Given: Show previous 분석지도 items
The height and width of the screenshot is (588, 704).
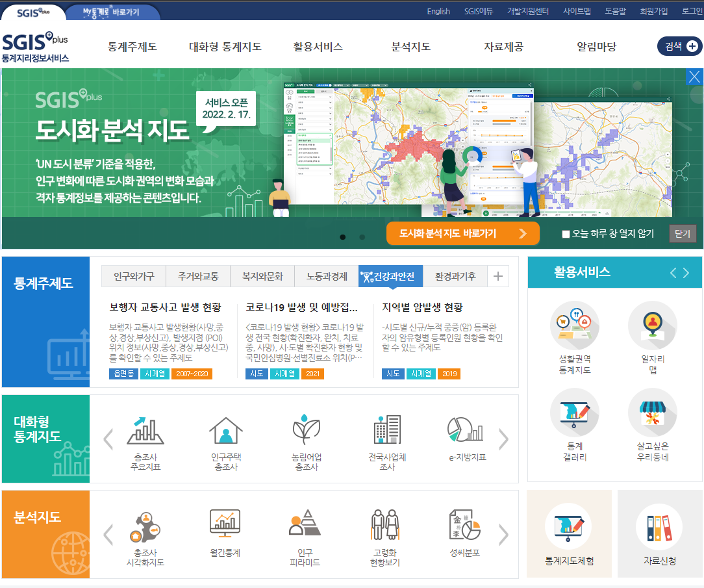Looking at the screenshot, I should (x=108, y=535).
